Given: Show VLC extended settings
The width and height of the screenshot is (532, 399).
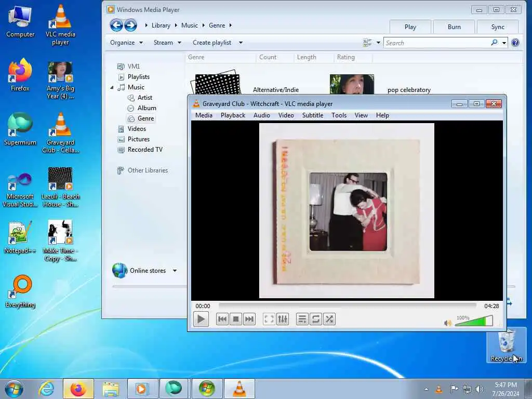Looking at the screenshot, I should 283,320.
